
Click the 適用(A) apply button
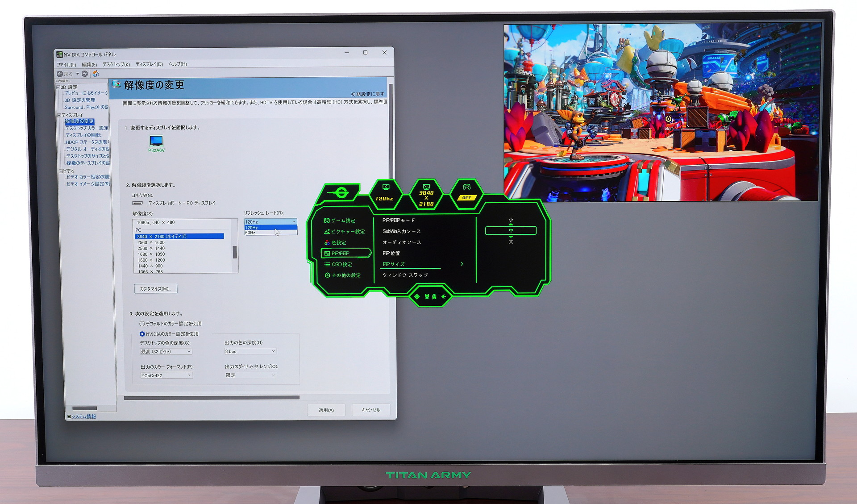point(326,410)
